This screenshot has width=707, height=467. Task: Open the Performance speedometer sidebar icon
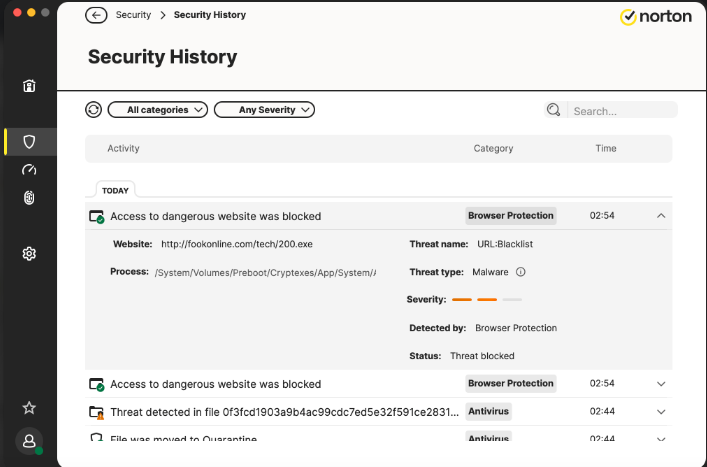tap(29, 170)
